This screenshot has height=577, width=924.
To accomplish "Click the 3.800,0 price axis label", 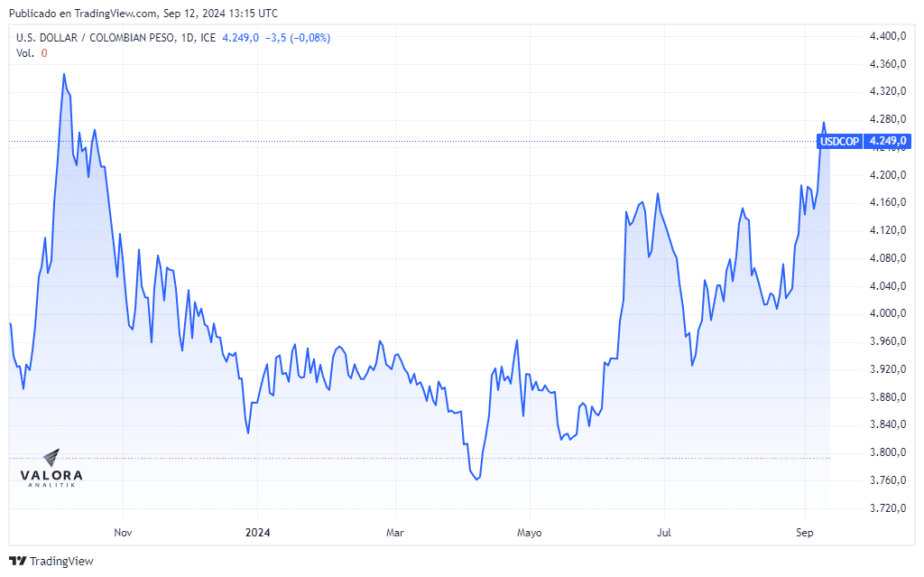I will (x=888, y=452).
